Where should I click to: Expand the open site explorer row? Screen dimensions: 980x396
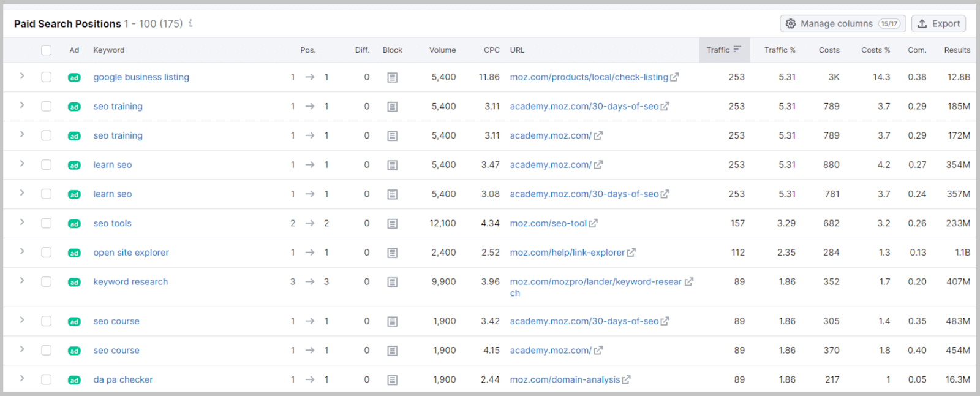22,251
